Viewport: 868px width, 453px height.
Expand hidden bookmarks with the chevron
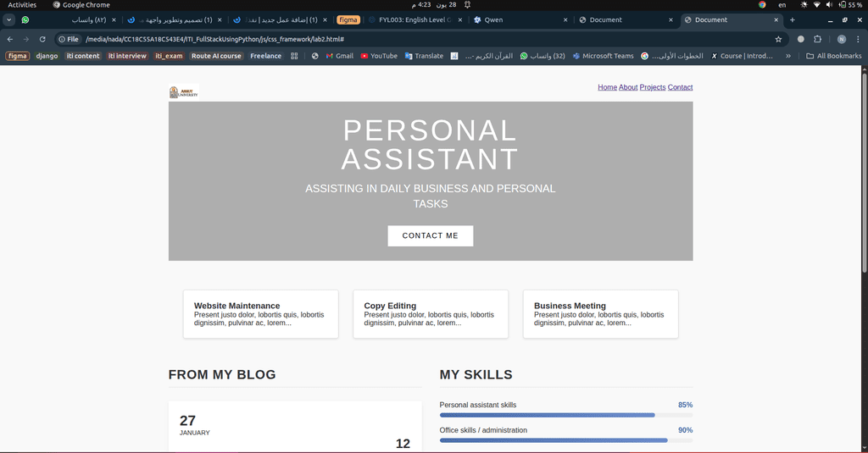[788, 56]
